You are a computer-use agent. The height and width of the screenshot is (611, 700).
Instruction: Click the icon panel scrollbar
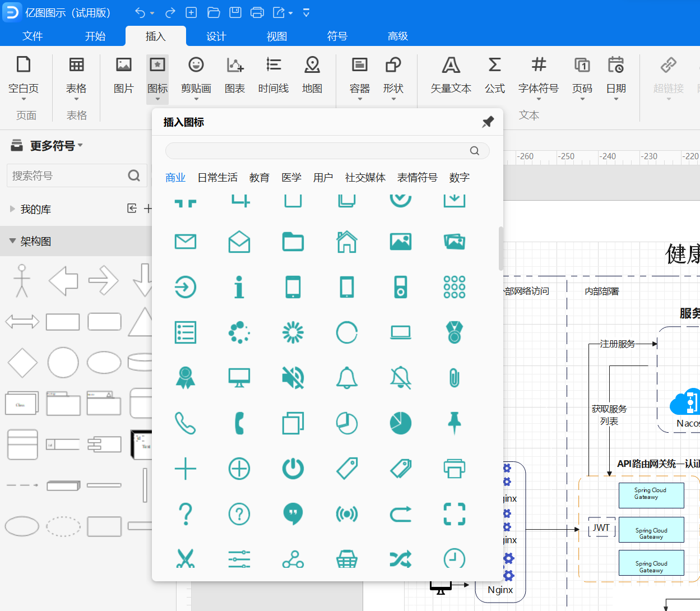pos(500,248)
